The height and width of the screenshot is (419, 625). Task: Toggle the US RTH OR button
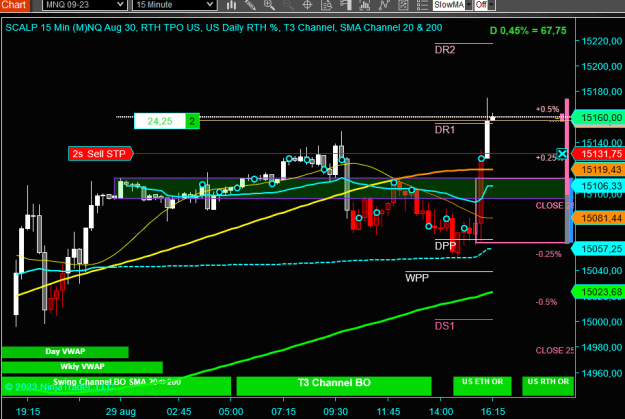point(548,386)
